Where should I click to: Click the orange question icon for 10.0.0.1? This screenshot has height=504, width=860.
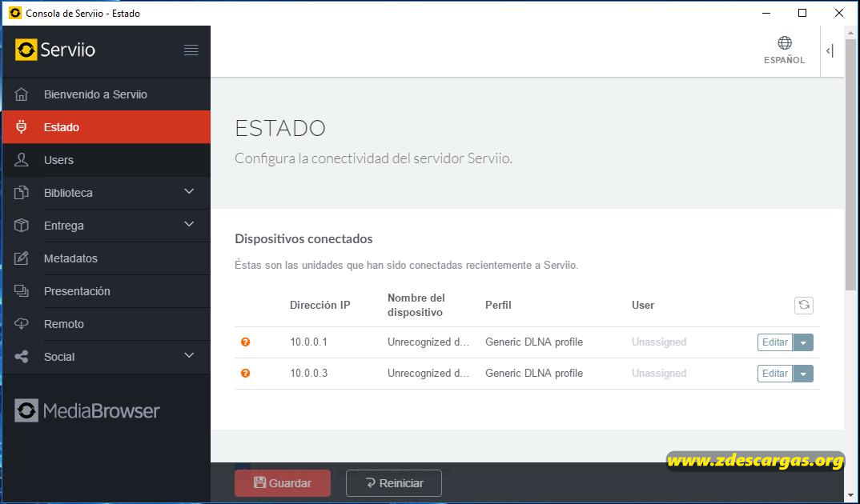pos(245,342)
